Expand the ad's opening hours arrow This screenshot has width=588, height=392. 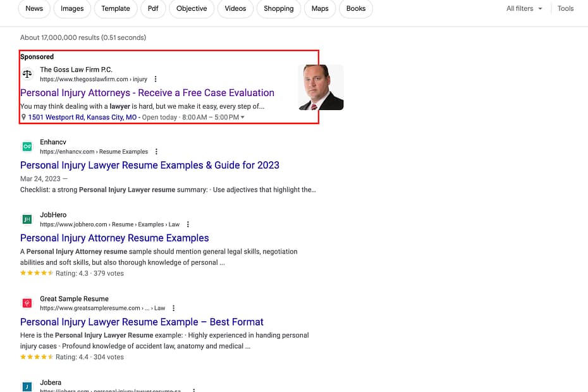tap(243, 118)
